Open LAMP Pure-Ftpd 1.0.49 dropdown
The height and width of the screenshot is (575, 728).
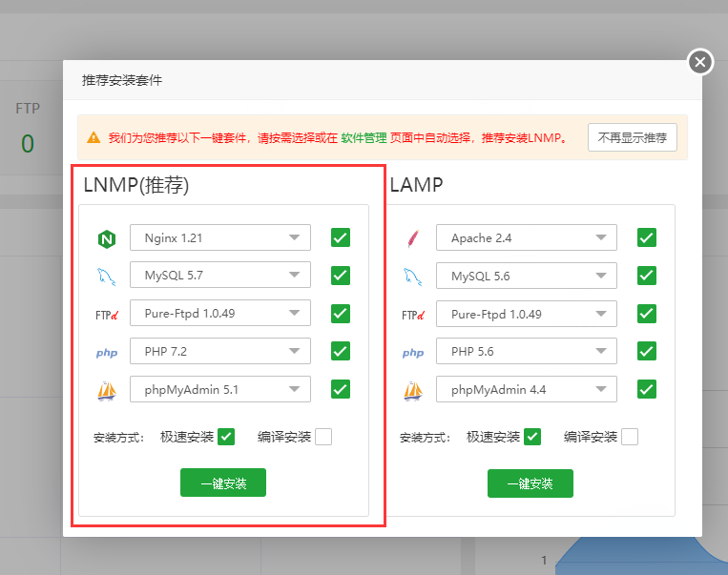(527, 314)
